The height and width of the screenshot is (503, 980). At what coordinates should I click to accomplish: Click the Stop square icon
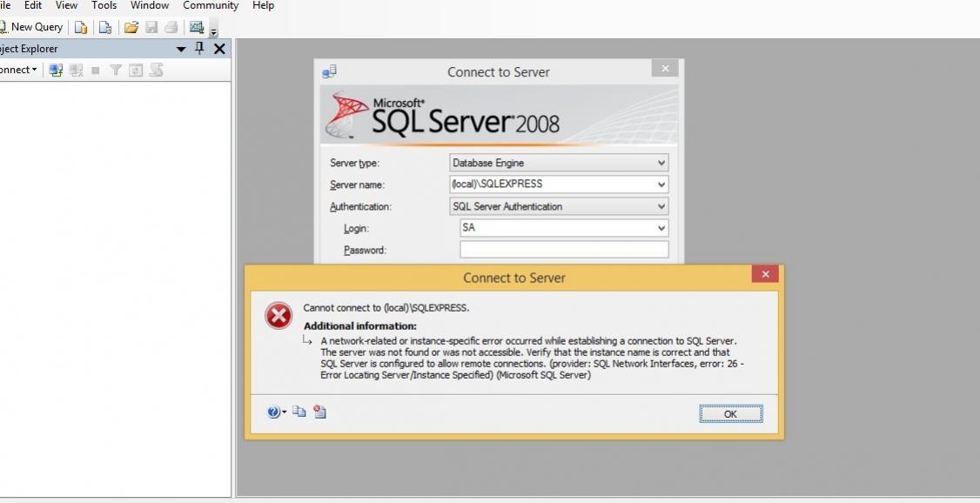pyautogui.click(x=96, y=70)
